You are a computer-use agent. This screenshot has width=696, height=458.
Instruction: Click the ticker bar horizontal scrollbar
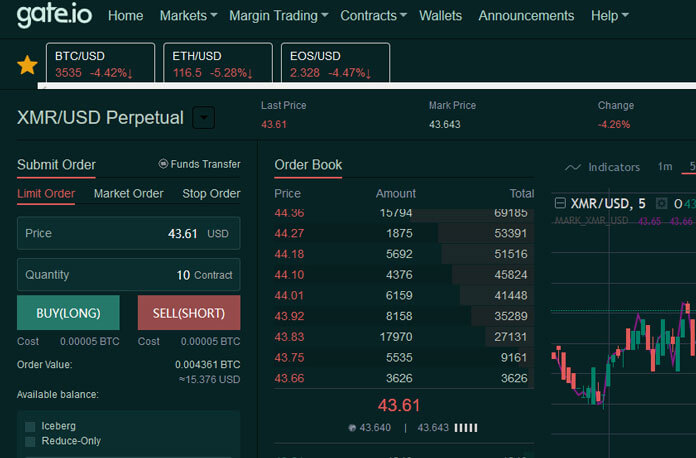pyautogui.click(x=367, y=86)
